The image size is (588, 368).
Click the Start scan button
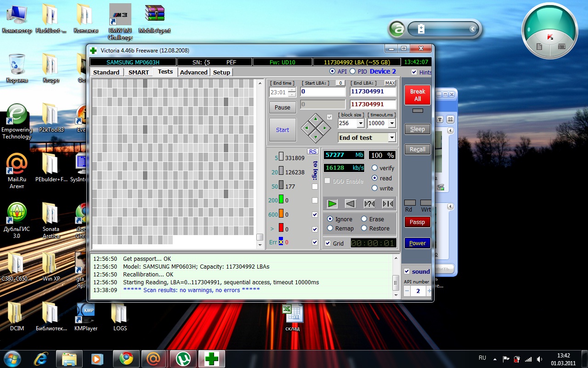283,130
